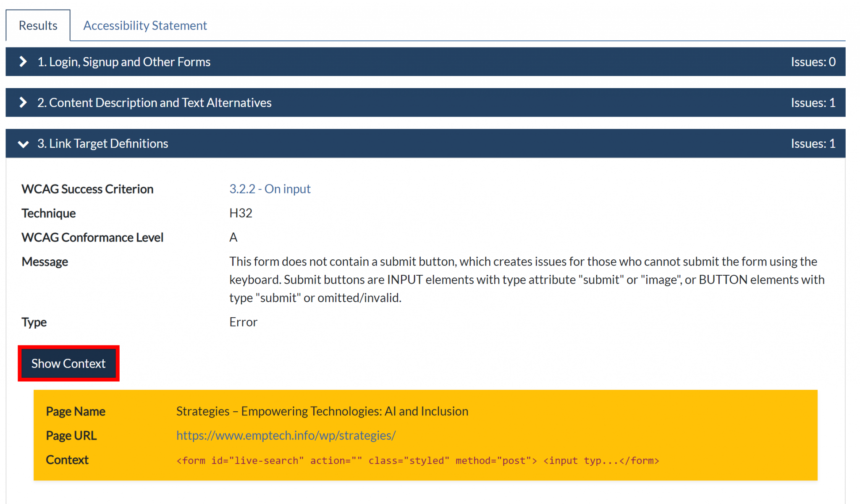The width and height of the screenshot is (860, 504).
Task: Click the WCAG Success Criterion label
Action: pos(87,189)
